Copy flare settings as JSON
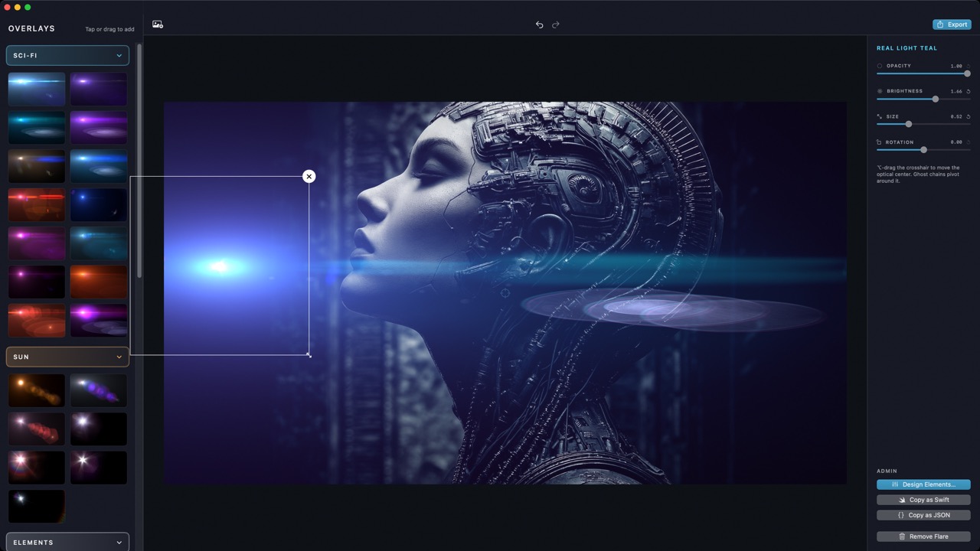This screenshot has width=980, height=551. click(923, 515)
